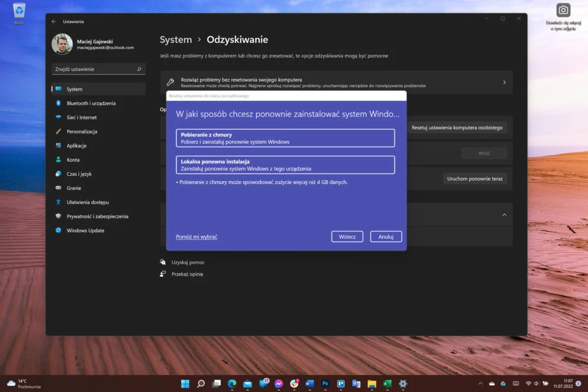This screenshot has height=392, width=588.
Task: Open the weather widget showing 14°C
Action: point(24,384)
